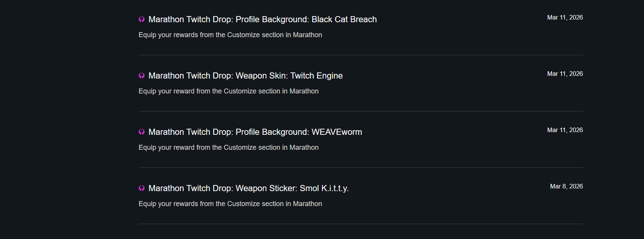Click the Mar 11, 2026 date for Black Cat Breach
The image size is (644, 239).
(565, 18)
